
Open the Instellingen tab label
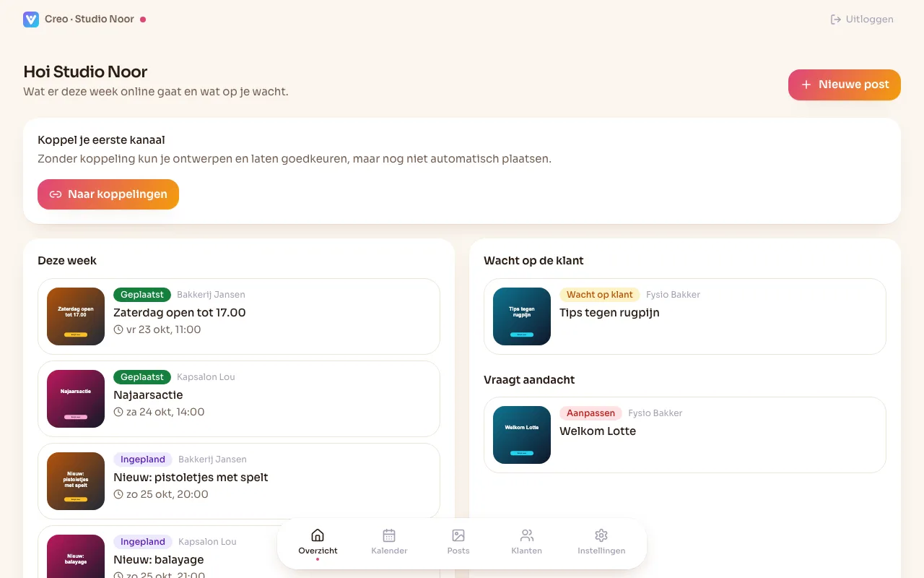pyautogui.click(x=601, y=551)
